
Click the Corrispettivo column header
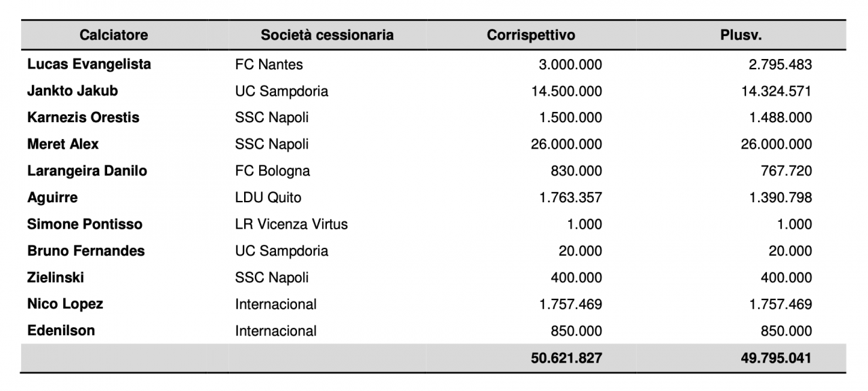530,35
